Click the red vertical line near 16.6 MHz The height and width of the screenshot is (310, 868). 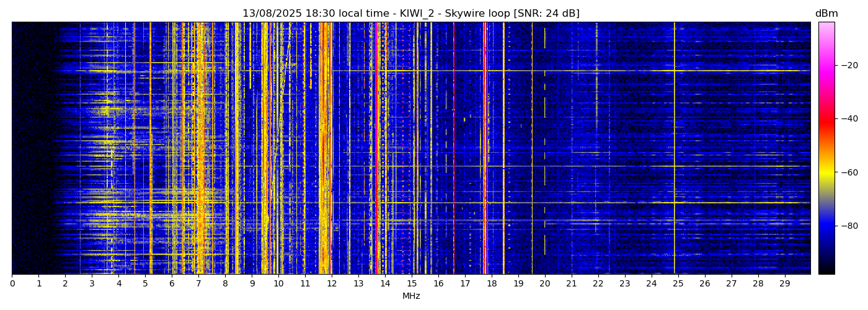pyautogui.click(x=454, y=149)
